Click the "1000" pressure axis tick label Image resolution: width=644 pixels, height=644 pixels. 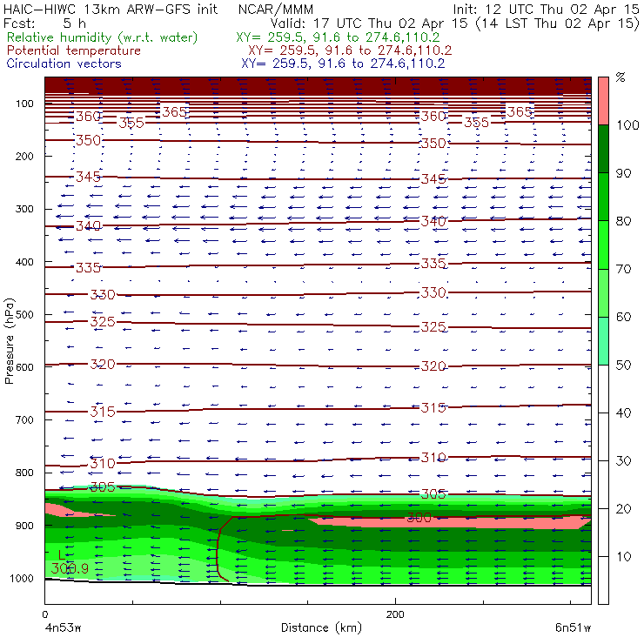pos(21,578)
